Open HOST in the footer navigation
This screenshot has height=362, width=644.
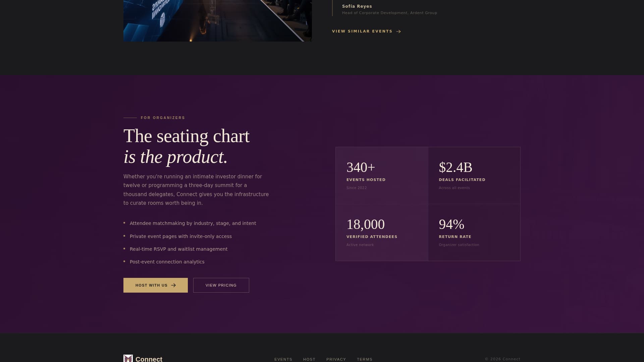(x=309, y=359)
